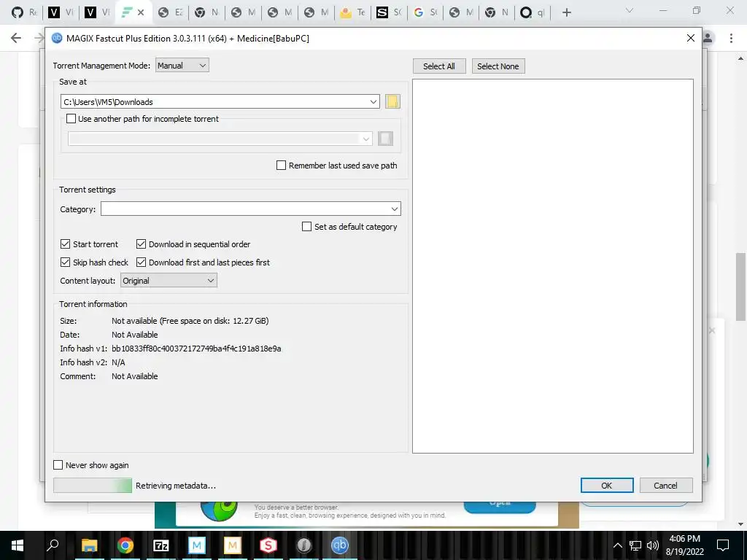Viewport: 747px width, 560px height.
Task: Uncheck the Start torrent option
Action: click(x=65, y=244)
